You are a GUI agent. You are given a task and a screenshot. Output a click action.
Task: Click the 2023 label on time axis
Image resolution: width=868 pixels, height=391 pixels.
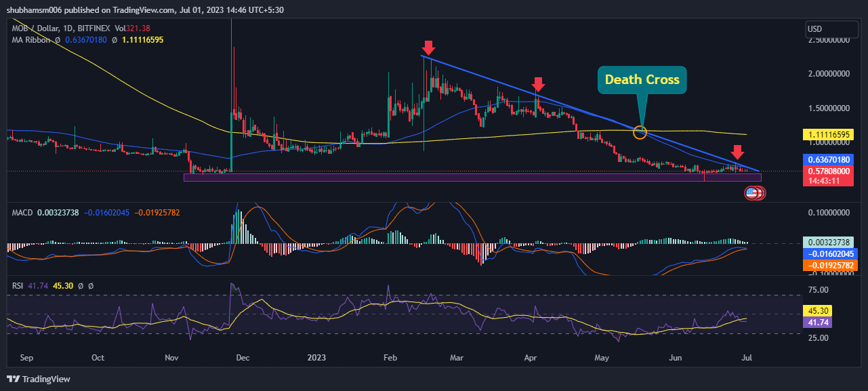pos(317,357)
